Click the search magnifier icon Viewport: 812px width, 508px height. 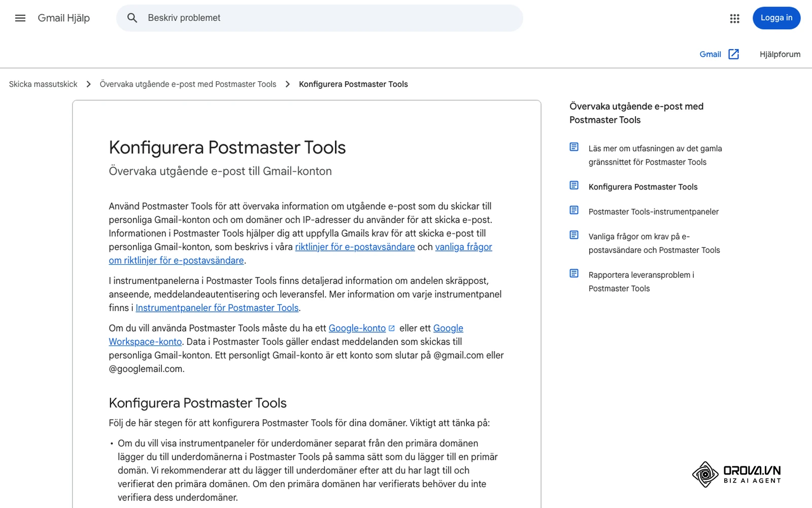[132, 18]
